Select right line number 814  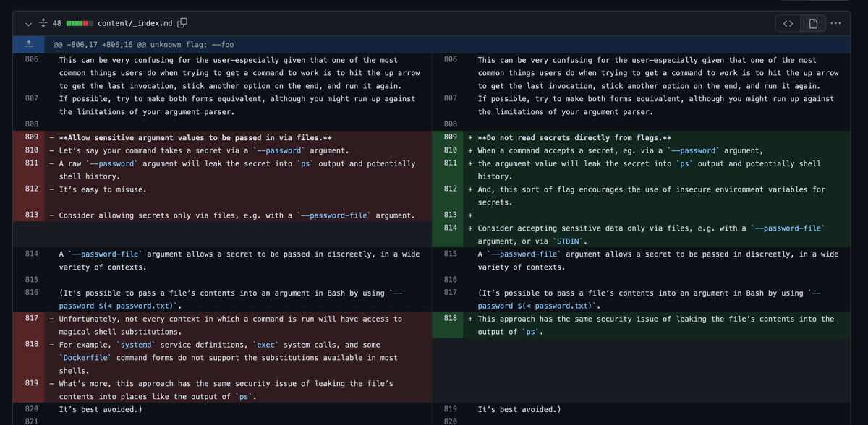point(450,228)
